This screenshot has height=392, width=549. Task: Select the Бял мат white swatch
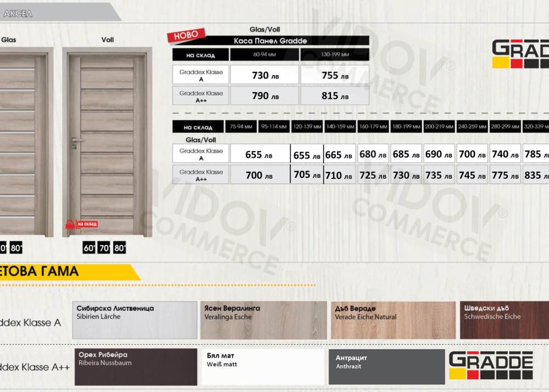pos(264,367)
